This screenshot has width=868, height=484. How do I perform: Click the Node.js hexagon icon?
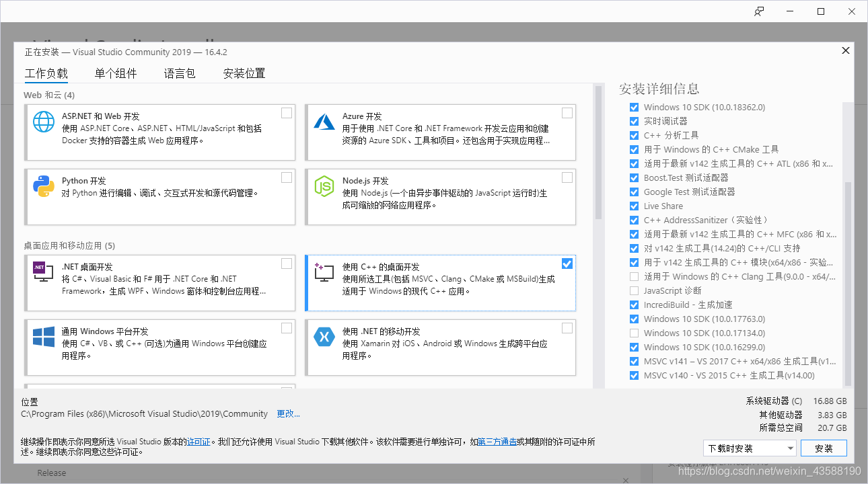coord(324,186)
